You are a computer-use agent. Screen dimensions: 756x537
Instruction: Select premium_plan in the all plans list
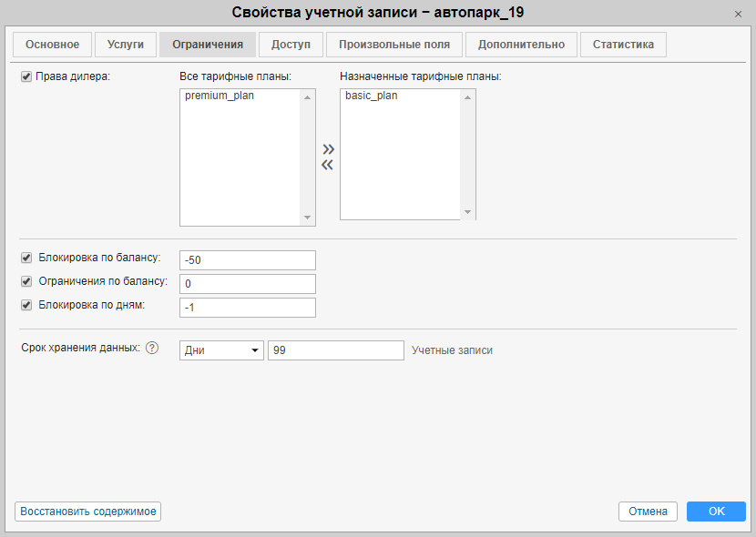tap(219, 96)
